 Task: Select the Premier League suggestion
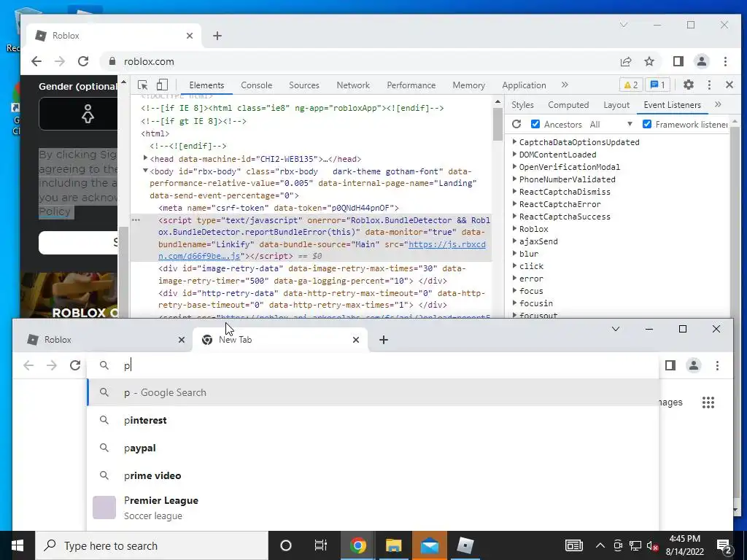tap(373, 507)
